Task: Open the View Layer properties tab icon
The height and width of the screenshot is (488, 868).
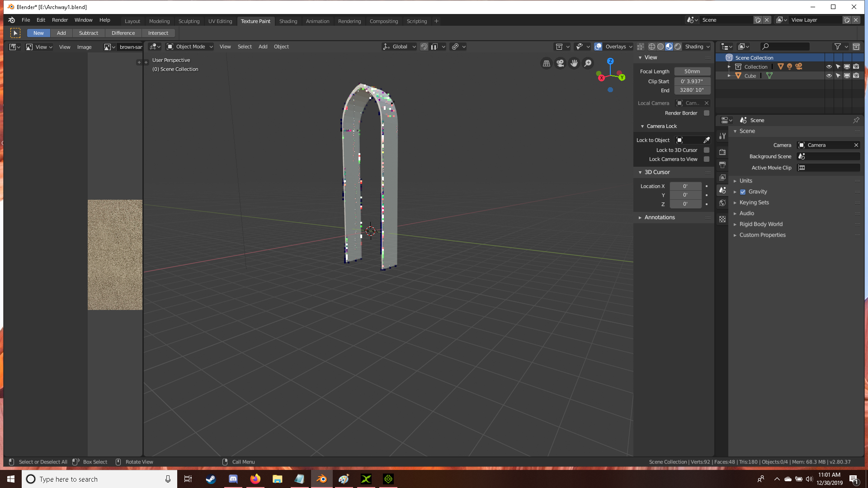Action: [722, 178]
